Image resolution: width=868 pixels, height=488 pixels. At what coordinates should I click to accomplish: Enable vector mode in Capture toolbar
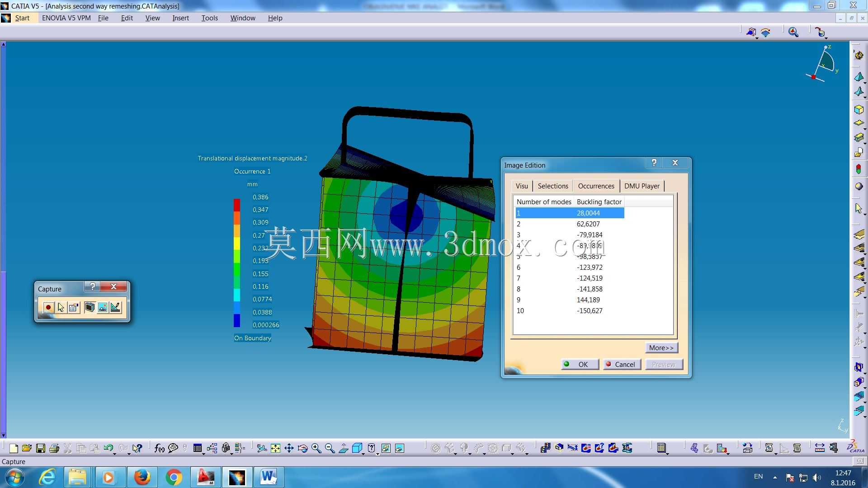tap(116, 308)
